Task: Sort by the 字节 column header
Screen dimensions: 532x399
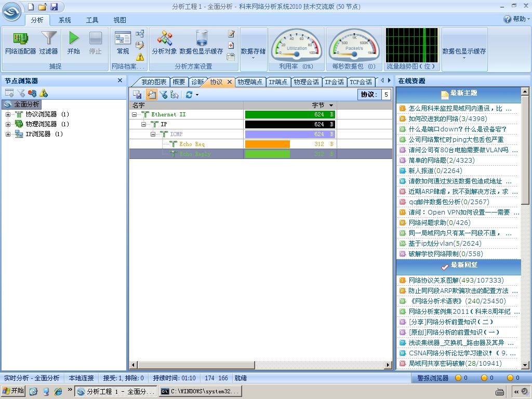Action: pos(290,105)
